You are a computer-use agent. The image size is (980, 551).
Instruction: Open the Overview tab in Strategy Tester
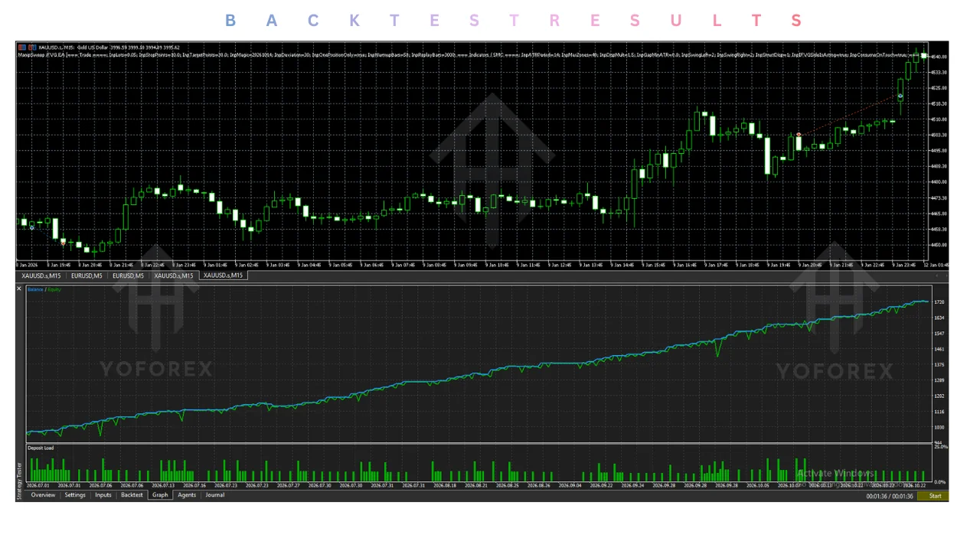point(43,495)
